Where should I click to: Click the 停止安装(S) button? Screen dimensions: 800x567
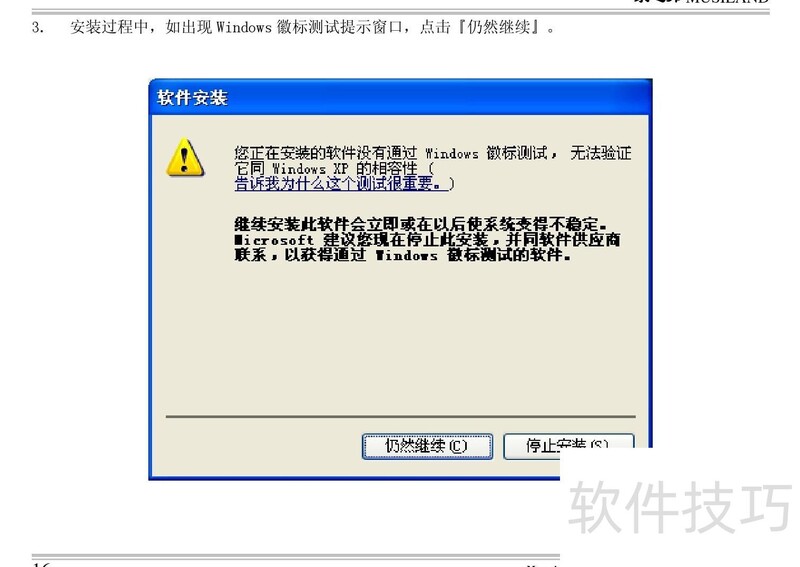tap(568, 444)
